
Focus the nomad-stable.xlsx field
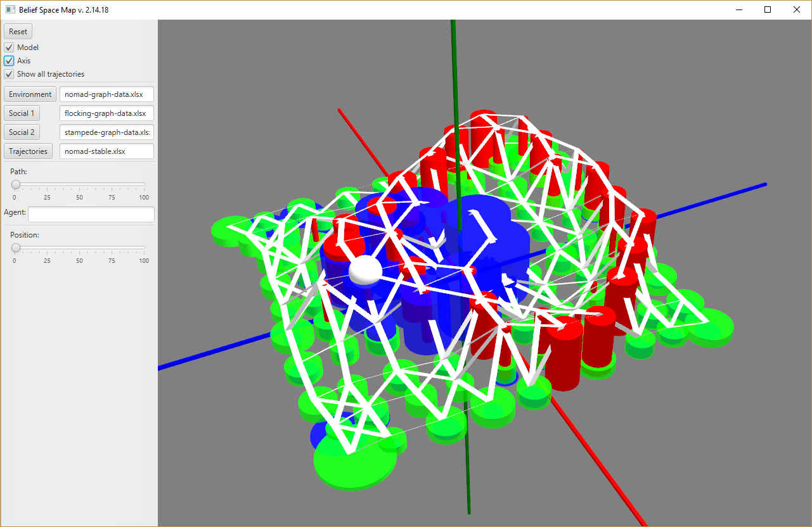click(x=106, y=151)
